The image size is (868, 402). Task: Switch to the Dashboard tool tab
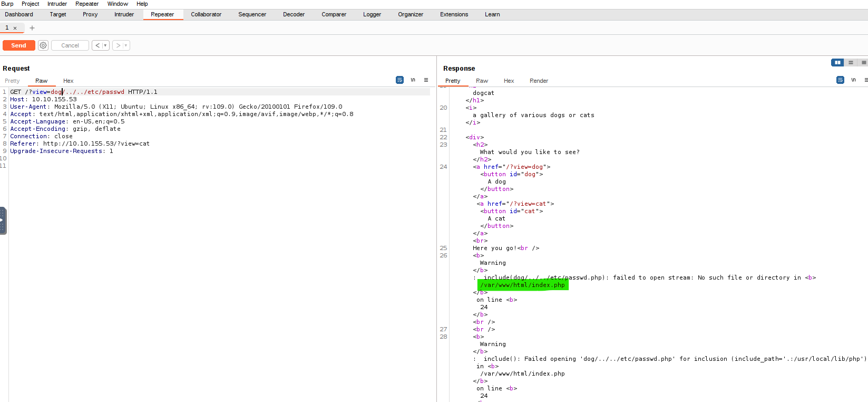[19, 14]
